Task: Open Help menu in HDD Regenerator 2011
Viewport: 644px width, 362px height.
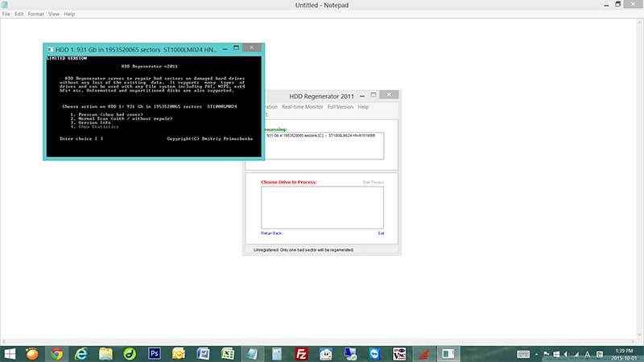Action: coord(363,107)
